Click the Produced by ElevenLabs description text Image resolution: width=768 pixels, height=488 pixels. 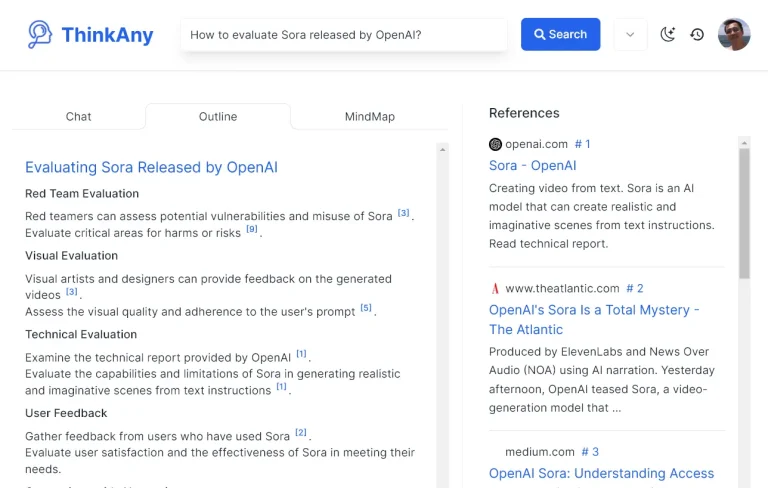pyautogui.click(x=601, y=380)
